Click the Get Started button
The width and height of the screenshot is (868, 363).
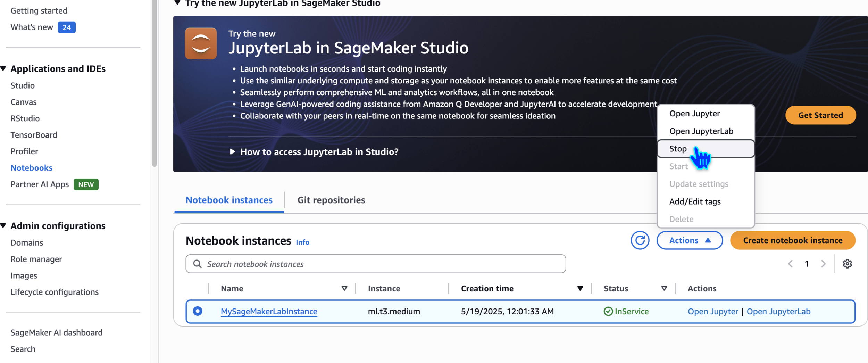pos(820,115)
